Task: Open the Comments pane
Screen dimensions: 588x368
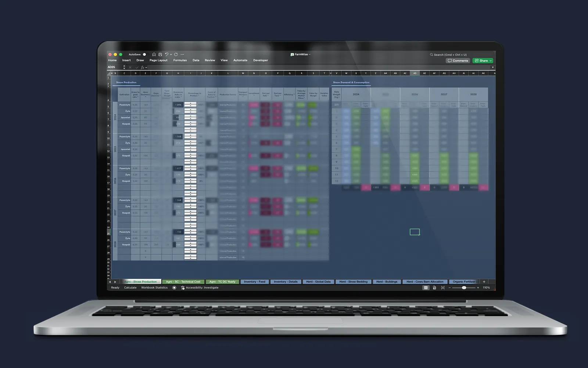Action: pyautogui.click(x=458, y=61)
